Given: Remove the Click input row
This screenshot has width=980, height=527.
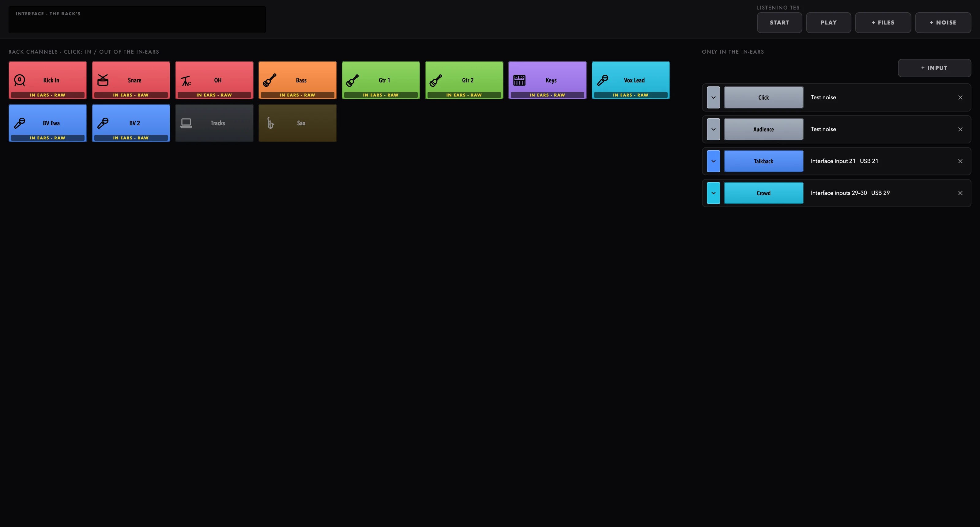Looking at the screenshot, I should click(960, 97).
